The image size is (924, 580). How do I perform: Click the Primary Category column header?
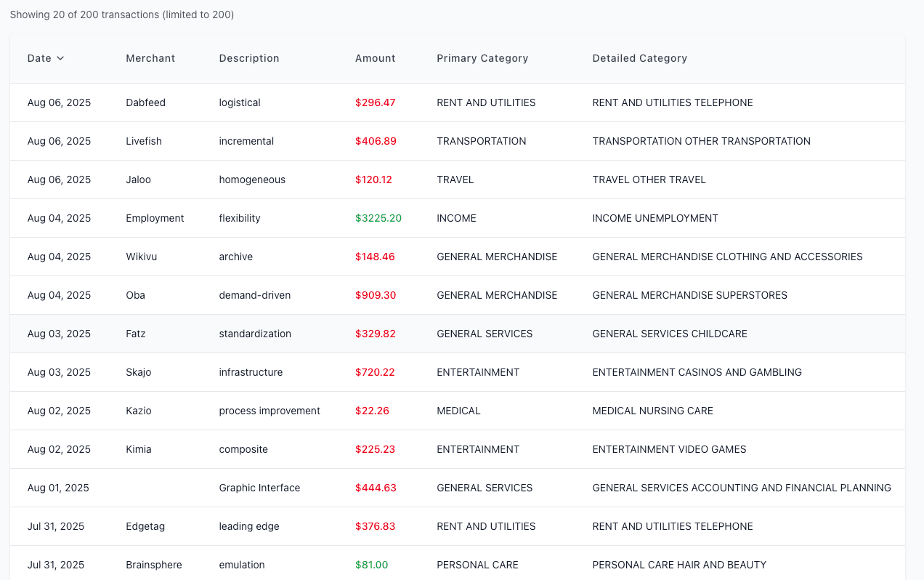482,58
